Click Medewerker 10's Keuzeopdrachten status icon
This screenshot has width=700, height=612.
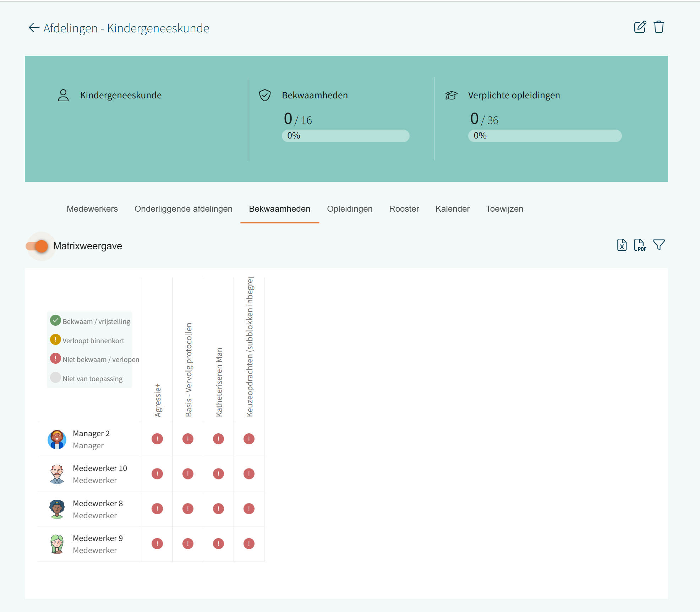(249, 474)
